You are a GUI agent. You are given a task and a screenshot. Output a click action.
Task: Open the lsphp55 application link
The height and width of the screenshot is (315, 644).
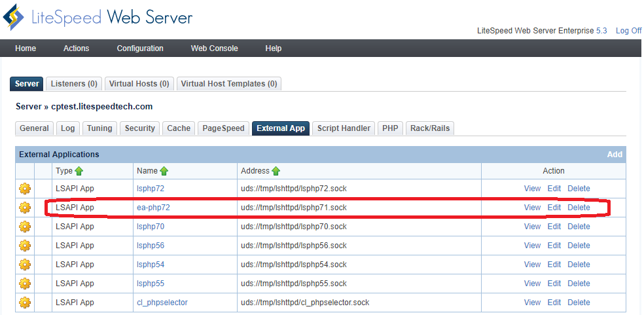[x=151, y=284]
